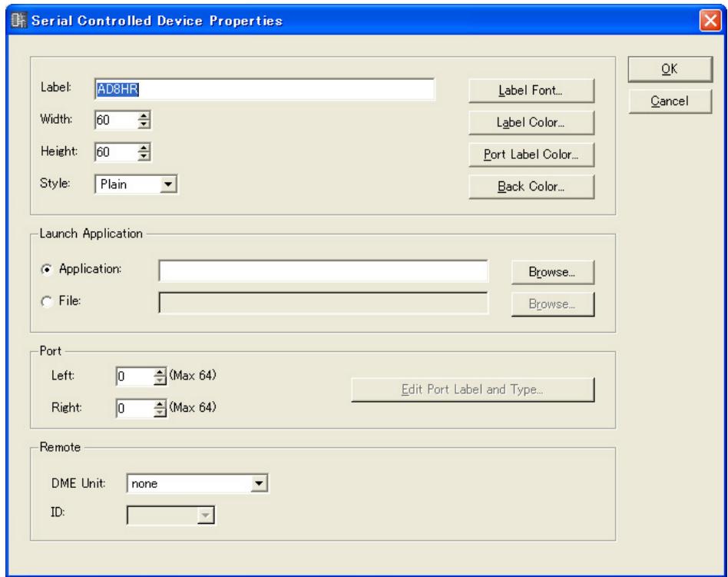Browse for an application to launch
This screenshot has height=577, width=728.
pyautogui.click(x=552, y=272)
